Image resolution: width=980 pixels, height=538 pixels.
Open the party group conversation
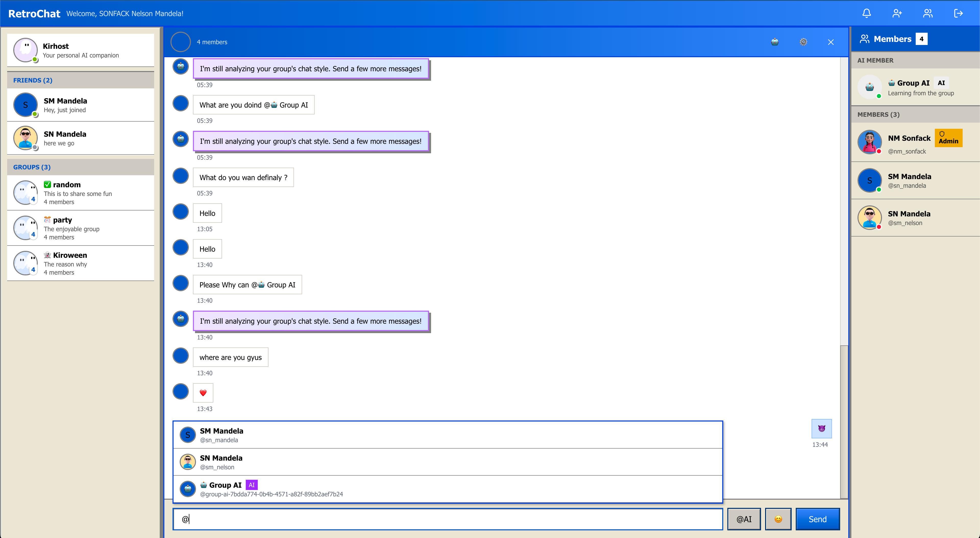[81, 228]
